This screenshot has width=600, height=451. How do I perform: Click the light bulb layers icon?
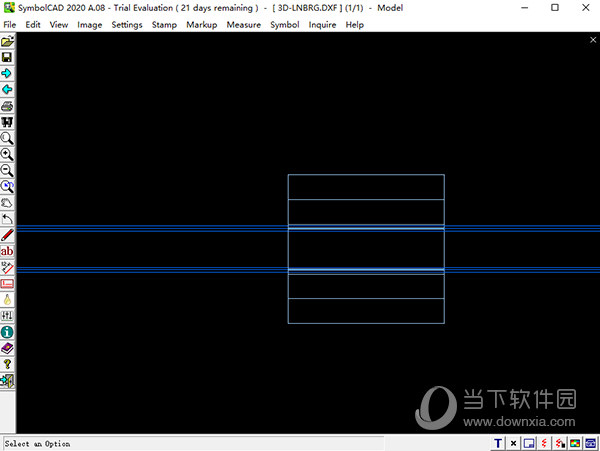(x=7, y=300)
